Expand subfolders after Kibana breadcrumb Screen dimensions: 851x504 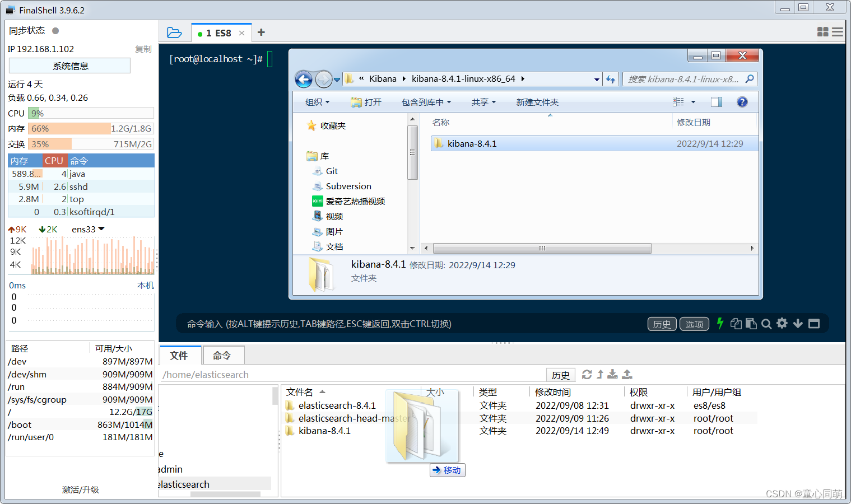[x=404, y=79]
